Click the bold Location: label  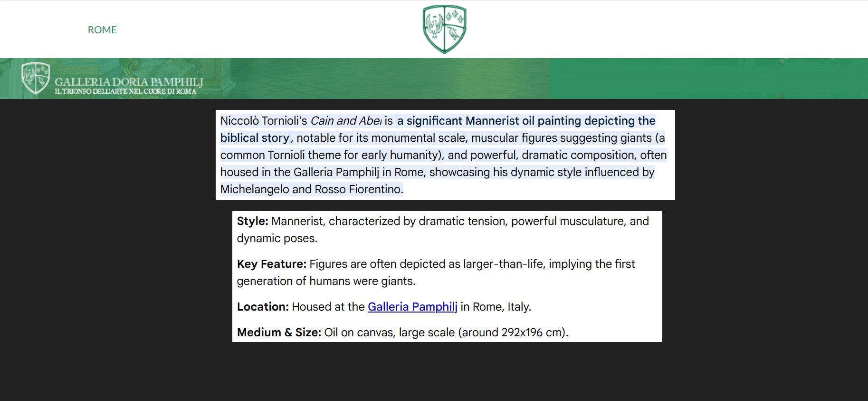263,307
